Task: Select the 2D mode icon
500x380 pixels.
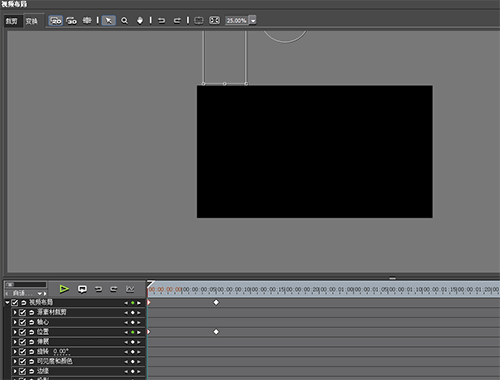Action: tap(56, 21)
